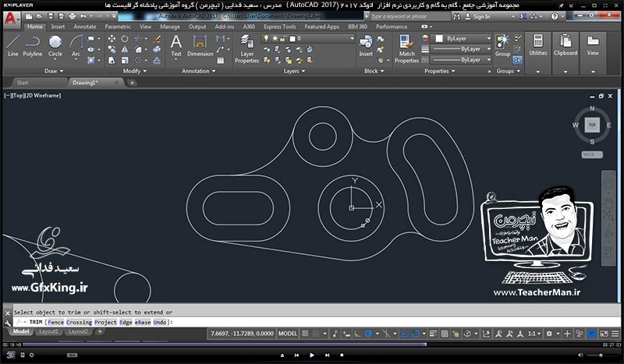Viewport: 624px width, 364px height.
Task: Select the Polyline tool
Action: 32,45
